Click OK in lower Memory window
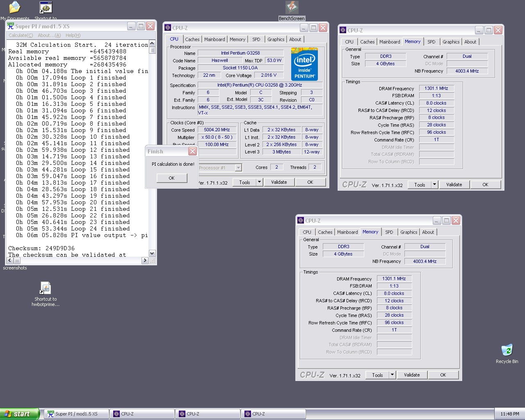 (443, 375)
